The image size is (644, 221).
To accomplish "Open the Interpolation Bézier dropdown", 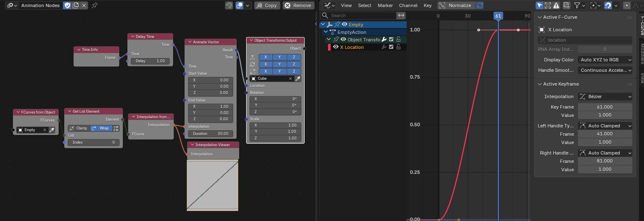I will pos(605,97).
